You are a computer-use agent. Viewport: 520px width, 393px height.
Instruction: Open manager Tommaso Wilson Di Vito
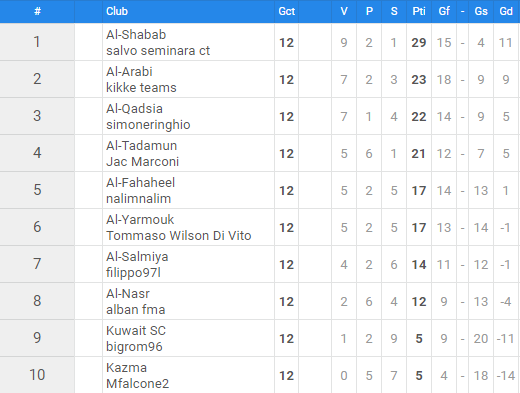coord(179,236)
